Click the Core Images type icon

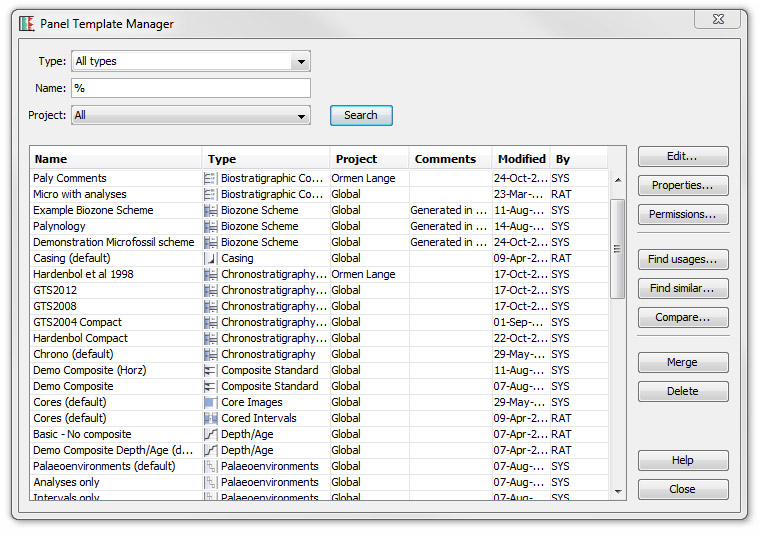pyautogui.click(x=211, y=402)
